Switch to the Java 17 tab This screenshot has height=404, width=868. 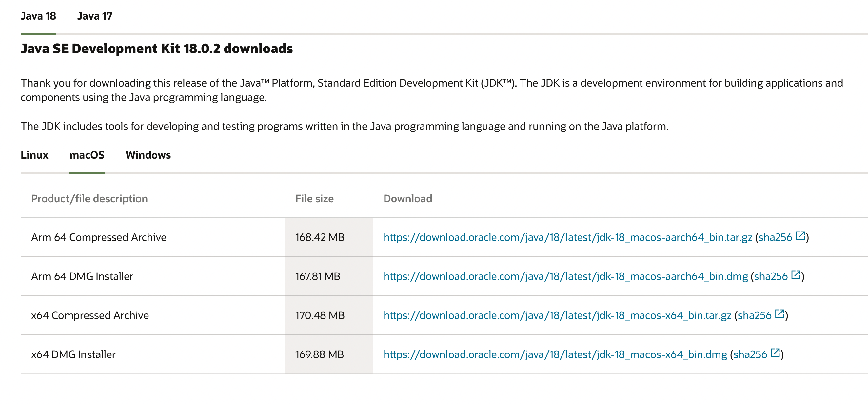95,16
